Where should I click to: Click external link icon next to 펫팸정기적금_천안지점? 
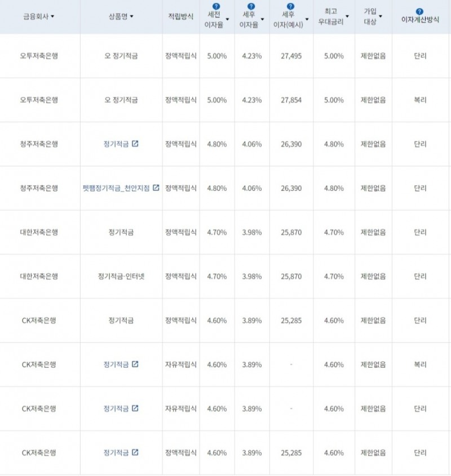(156, 188)
